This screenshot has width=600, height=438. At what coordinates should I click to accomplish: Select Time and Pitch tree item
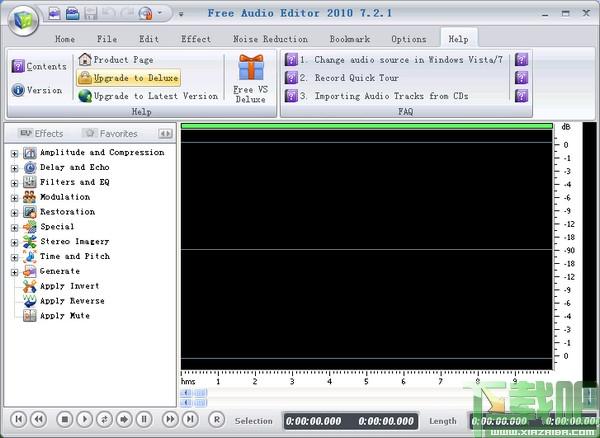pyautogui.click(x=75, y=256)
